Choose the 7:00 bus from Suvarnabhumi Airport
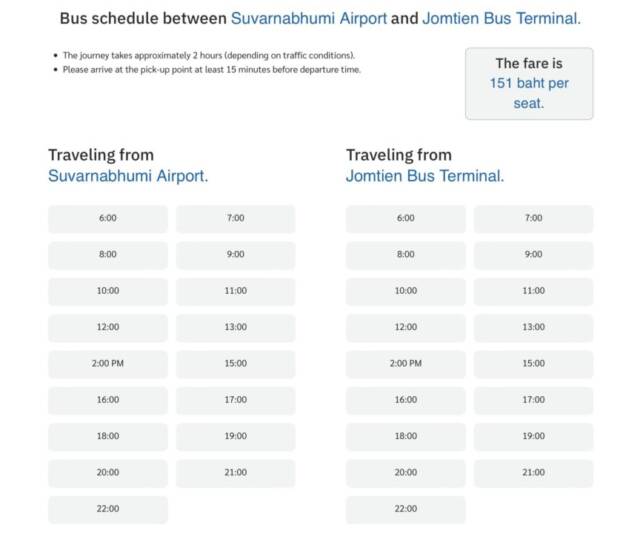The height and width of the screenshot is (536, 640). pyautogui.click(x=236, y=219)
